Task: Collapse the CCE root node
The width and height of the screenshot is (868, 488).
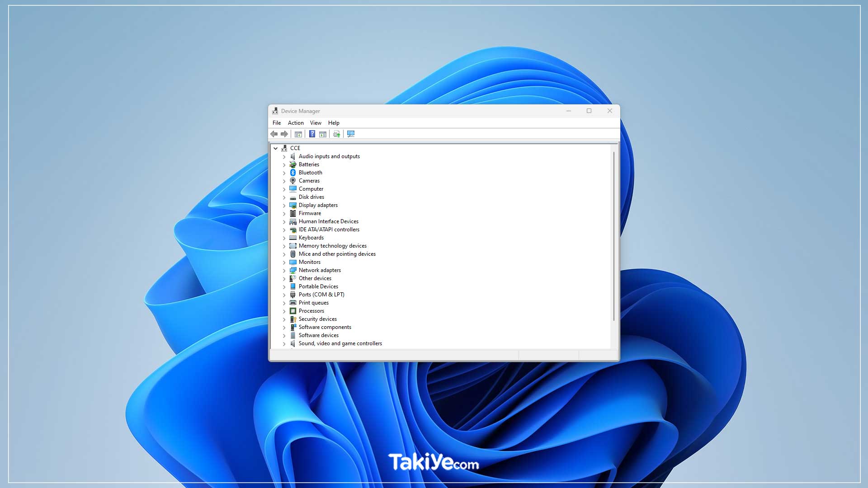Action: 275,148
